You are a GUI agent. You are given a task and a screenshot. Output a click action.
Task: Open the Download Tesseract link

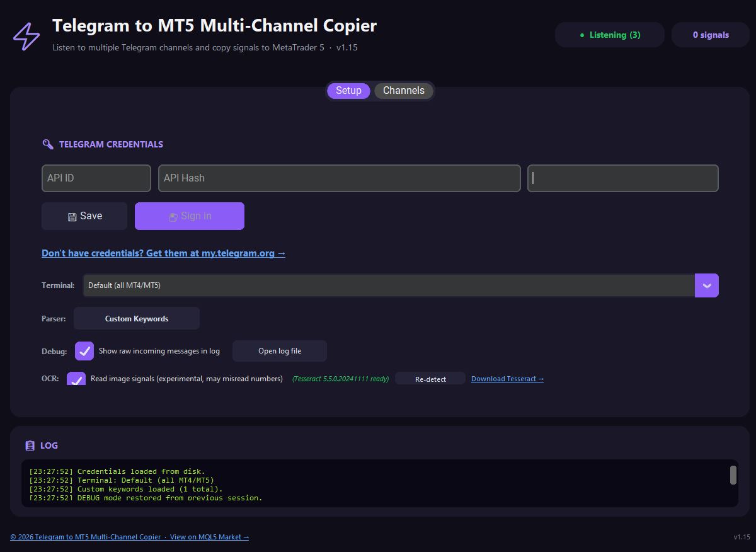click(x=507, y=379)
